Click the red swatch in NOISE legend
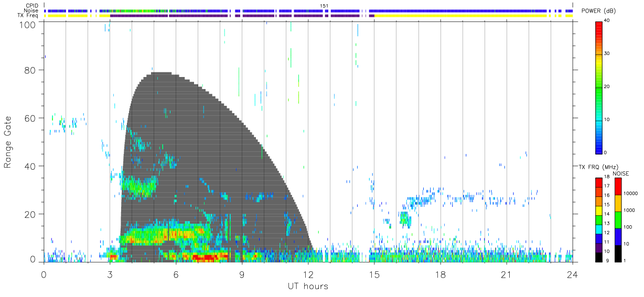The height and width of the screenshot is (297, 644). (x=618, y=186)
